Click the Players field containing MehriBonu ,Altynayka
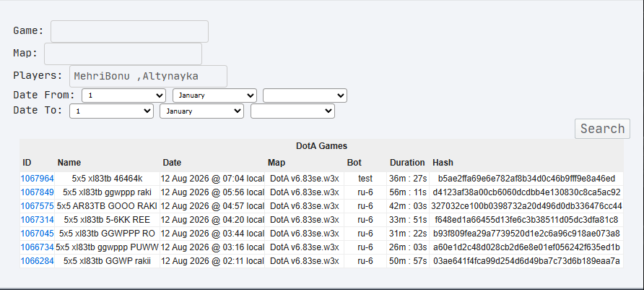The image size is (644, 290). (x=148, y=76)
